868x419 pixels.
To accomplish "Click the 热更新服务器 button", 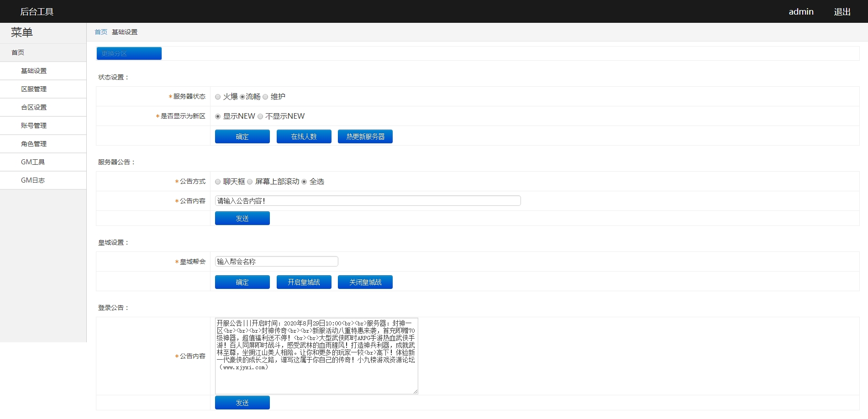I will pyautogui.click(x=365, y=136).
